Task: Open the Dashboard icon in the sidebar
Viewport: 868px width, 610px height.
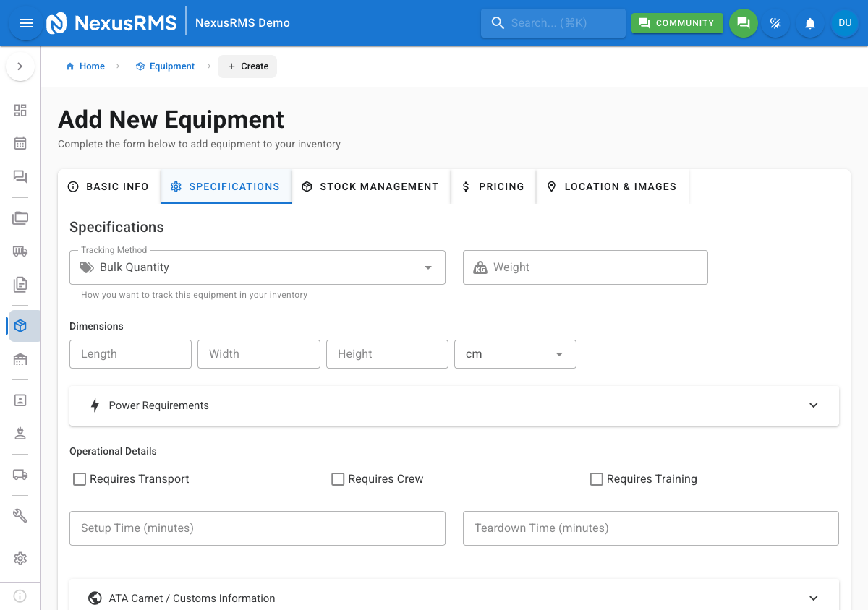Action: tap(20, 111)
